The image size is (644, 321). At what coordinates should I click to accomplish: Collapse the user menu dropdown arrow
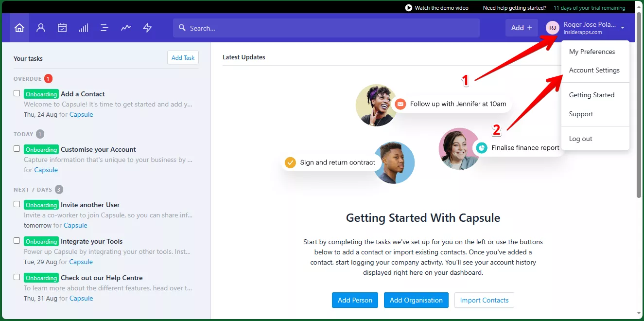623,28
